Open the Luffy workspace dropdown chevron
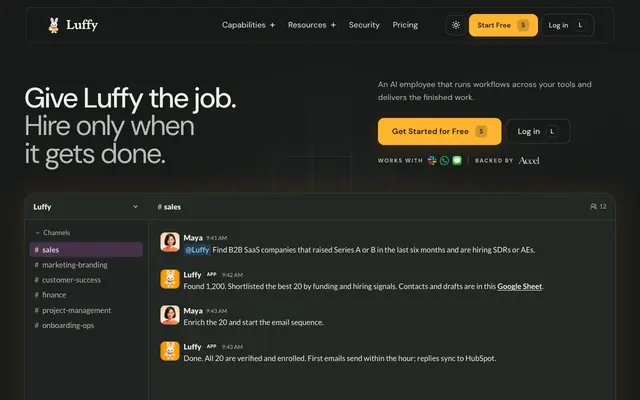Viewport: 640px width, 400px height. pos(136,207)
